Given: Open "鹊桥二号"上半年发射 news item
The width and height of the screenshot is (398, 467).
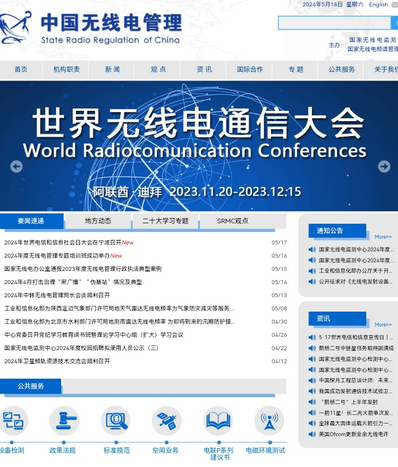Looking at the screenshot, I should click(348, 402).
